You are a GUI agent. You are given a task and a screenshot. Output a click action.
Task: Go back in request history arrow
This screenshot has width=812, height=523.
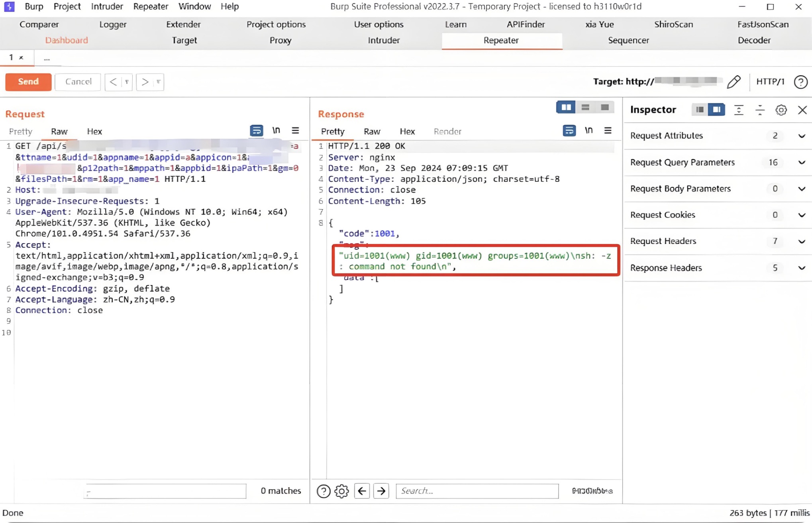pyautogui.click(x=114, y=82)
